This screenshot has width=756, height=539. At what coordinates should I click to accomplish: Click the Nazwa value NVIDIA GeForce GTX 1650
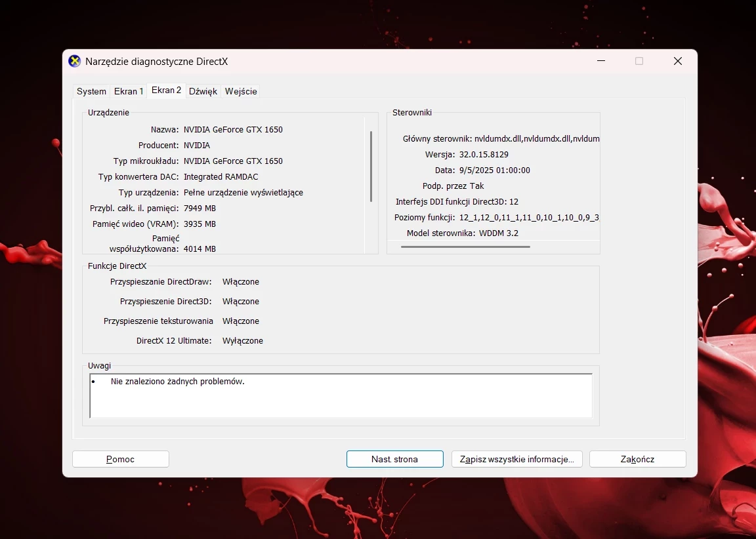[x=233, y=129]
